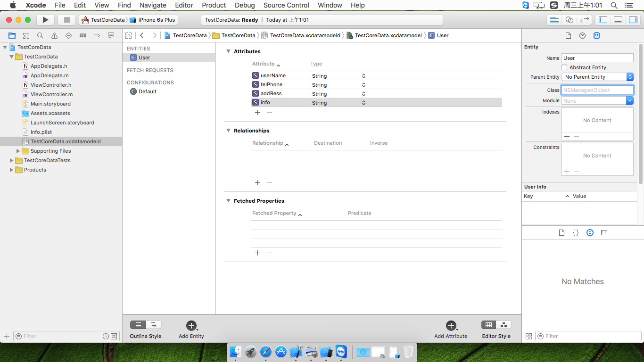
Task: Toggle the Utilities panel
Action: pyautogui.click(x=633, y=20)
